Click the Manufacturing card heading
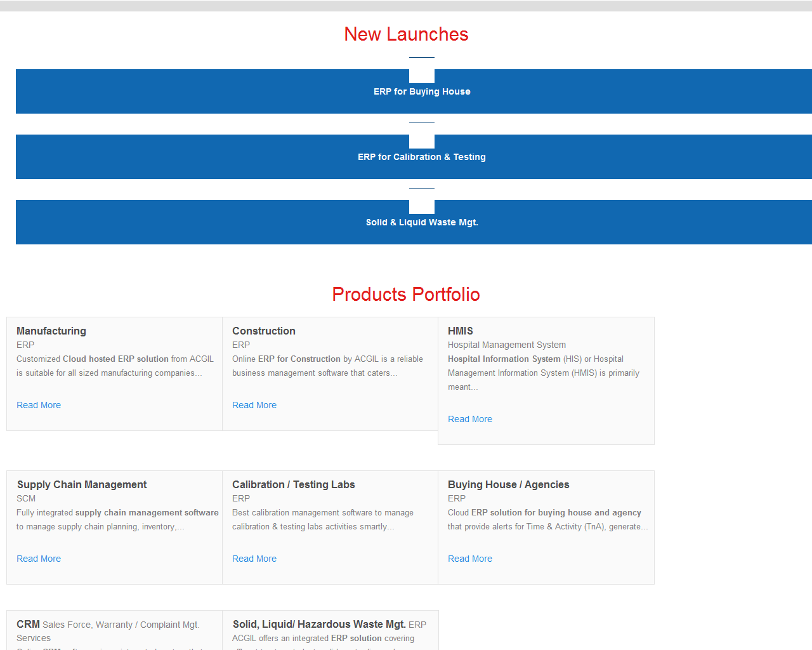This screenshot has width=812, height=650. (51, 331)
